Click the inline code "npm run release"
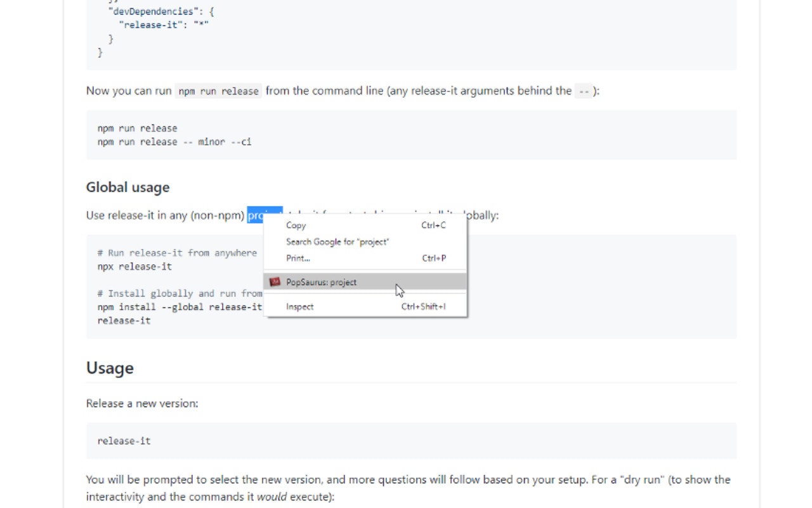812x508 pixels. click(x=218, y=91)
